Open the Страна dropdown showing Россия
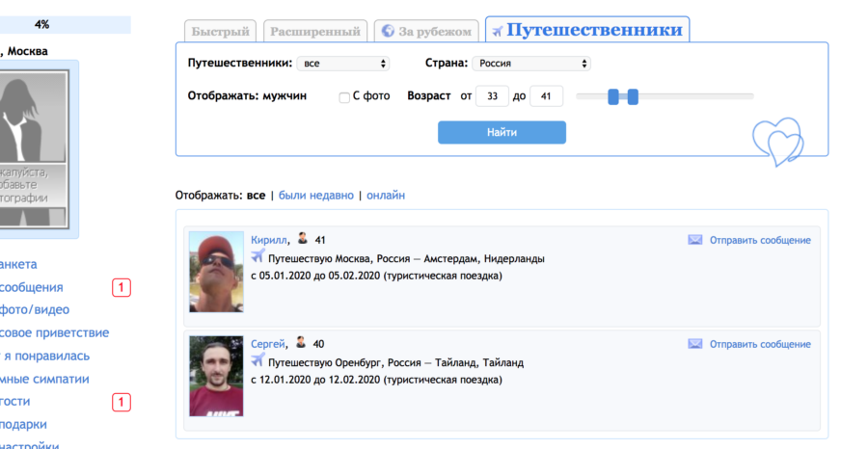868x449 pixels. pyautogui.click(x=531, y=64)
